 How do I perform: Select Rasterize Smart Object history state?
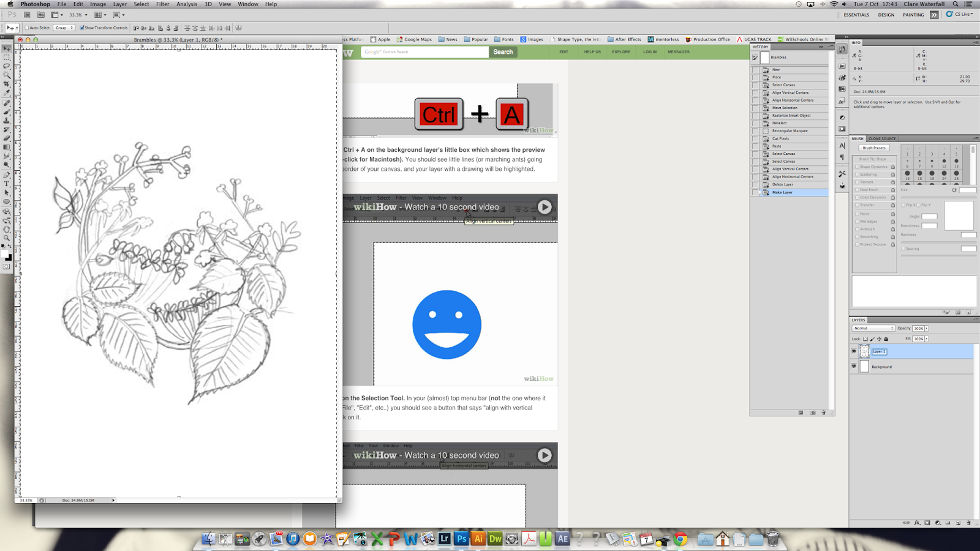[x=791, y=116]
